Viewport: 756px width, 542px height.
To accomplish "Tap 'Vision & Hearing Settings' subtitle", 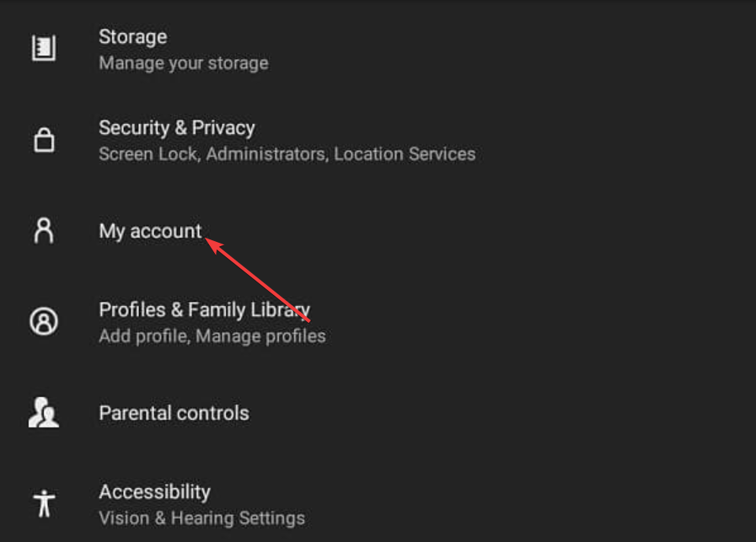I will (x=201, y=518).
